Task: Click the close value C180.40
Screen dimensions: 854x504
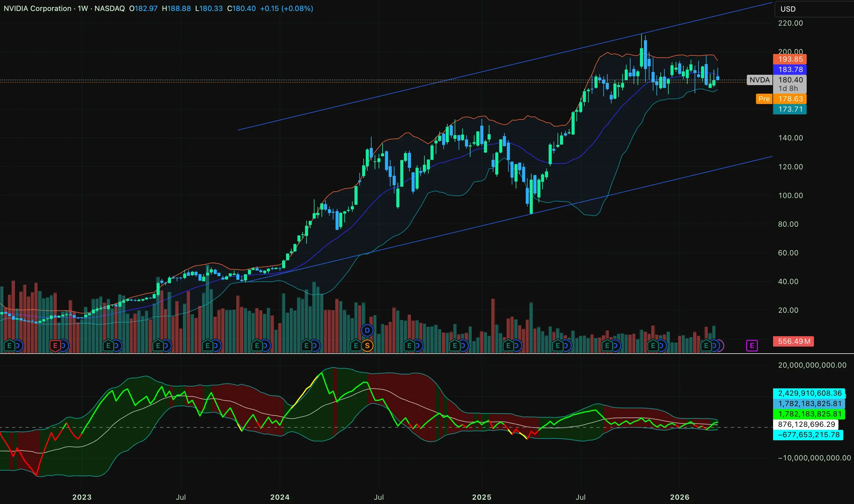Action: click(x=241, y=9)
